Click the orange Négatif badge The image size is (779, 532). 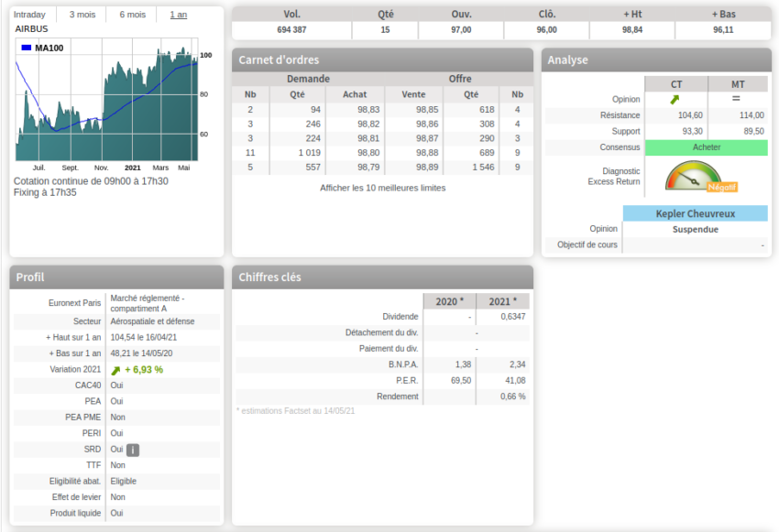coord(722,187)
